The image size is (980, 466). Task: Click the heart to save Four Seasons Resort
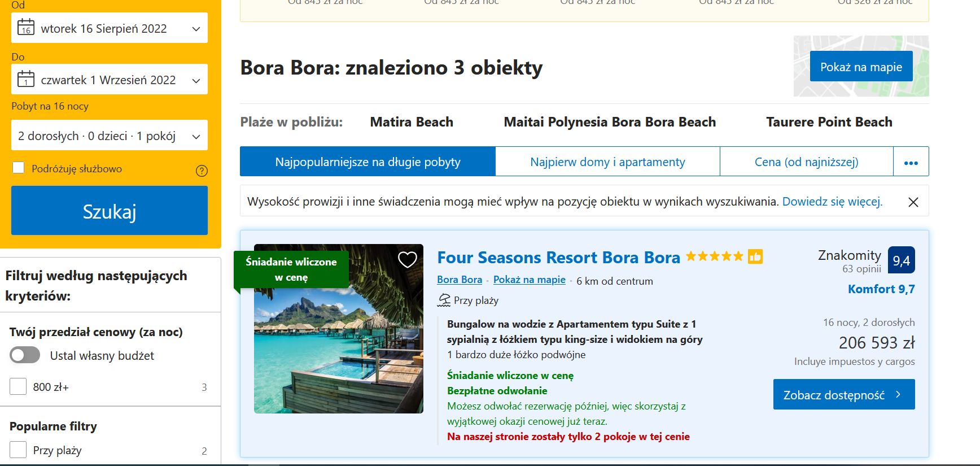point(408,259)
